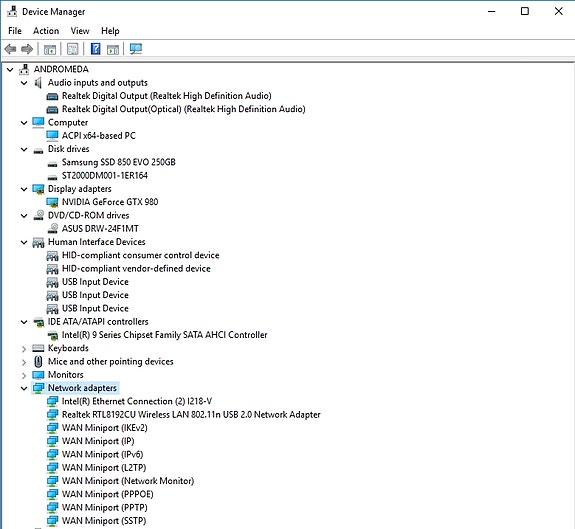Open the View menu

[80, 31]
